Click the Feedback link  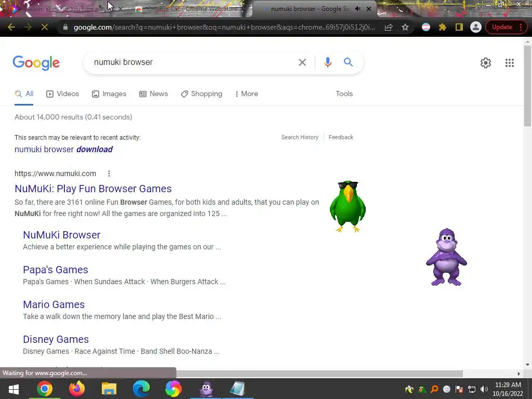tap(341, 137)
